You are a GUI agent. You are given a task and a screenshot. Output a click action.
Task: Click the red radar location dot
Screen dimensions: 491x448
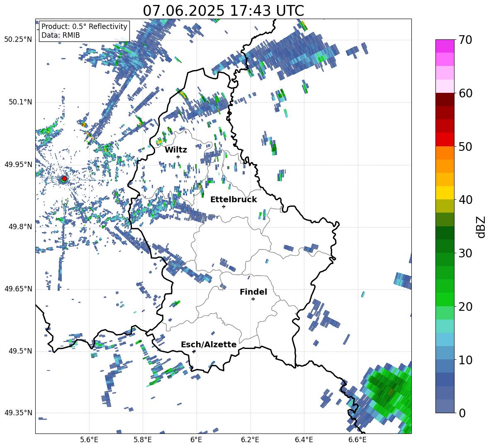tap(64, 179)
